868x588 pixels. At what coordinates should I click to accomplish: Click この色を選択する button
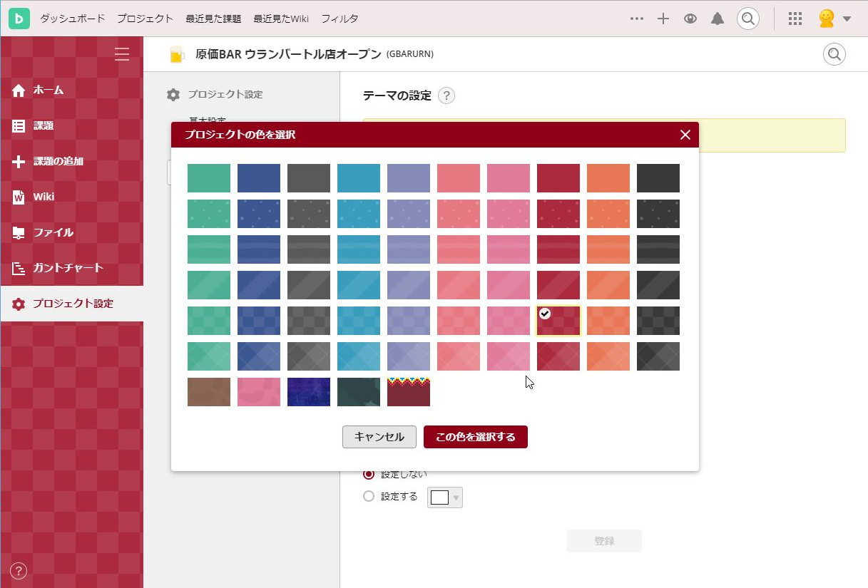pos(476,437)
